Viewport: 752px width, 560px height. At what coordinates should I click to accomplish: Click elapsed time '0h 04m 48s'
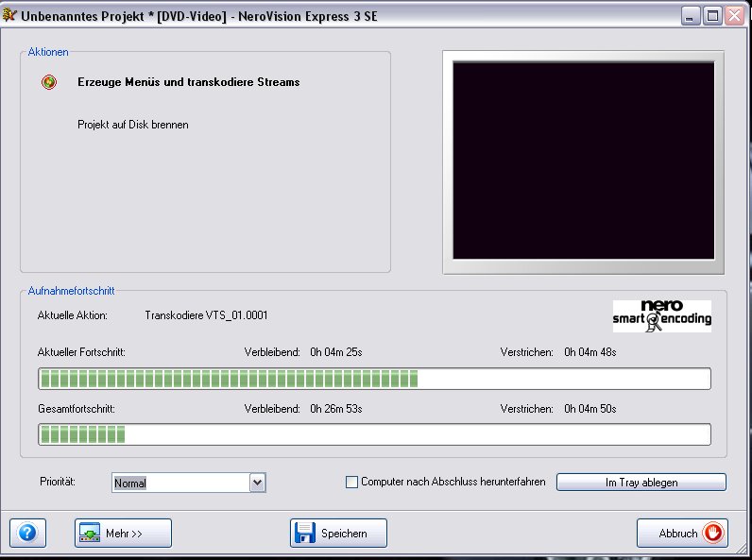pyautogui.click(x=590, y=352)
